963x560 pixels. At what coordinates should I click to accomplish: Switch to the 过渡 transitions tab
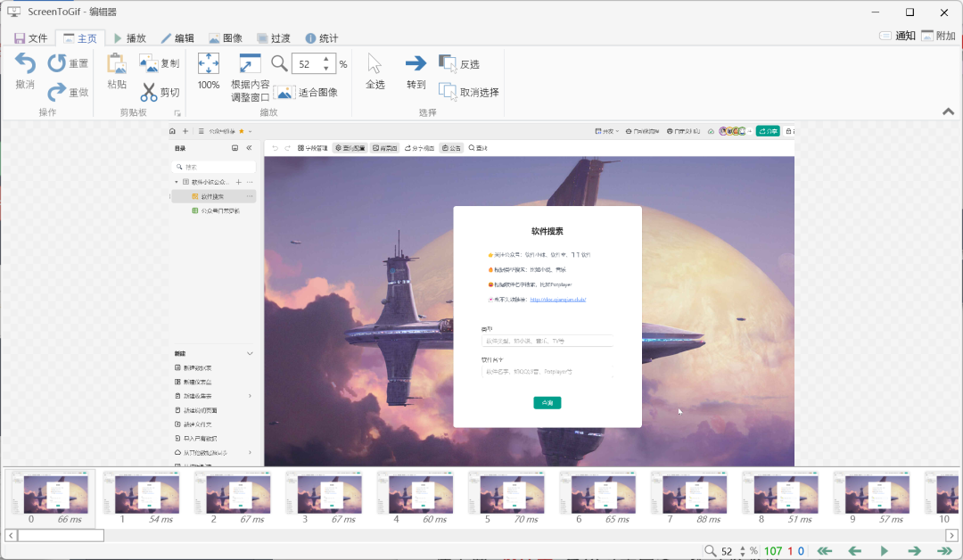[274, 38]
